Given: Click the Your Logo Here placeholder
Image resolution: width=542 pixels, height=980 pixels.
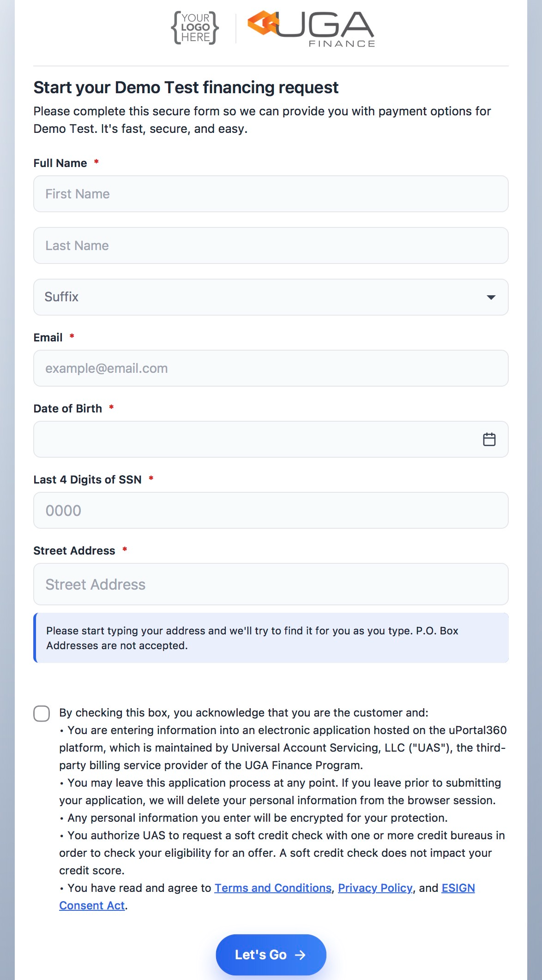Looking at the screenshot, I should pyautogui.click(x=195, y=28).
